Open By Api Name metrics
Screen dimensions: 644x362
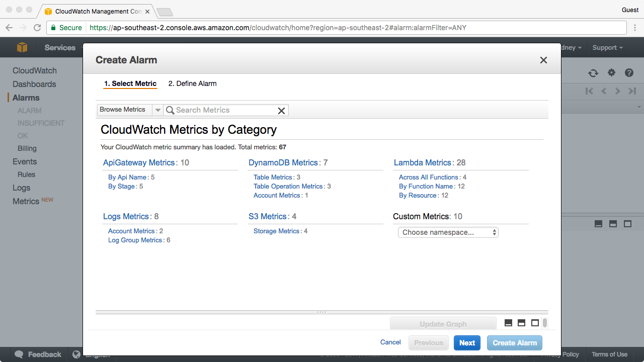tap(127, 177)
